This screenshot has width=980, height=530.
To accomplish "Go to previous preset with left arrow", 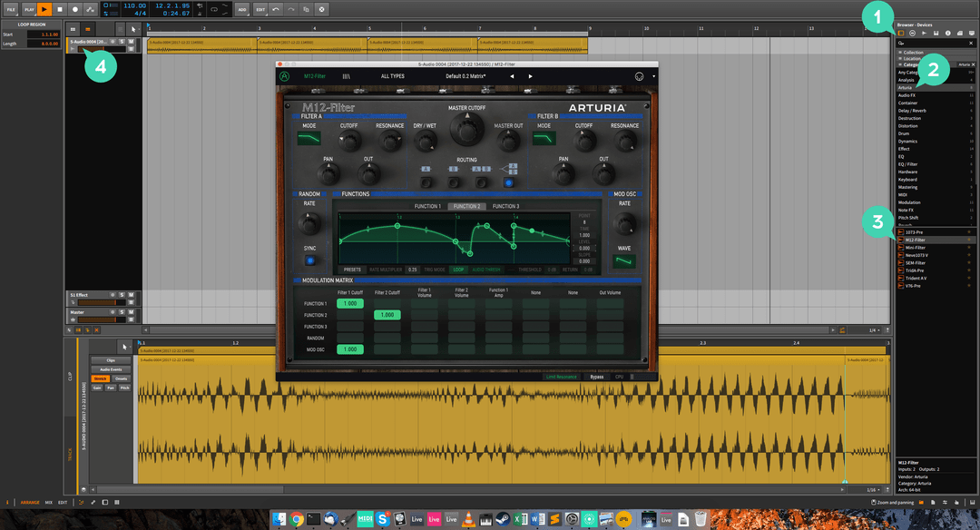I will click(512, 76).
